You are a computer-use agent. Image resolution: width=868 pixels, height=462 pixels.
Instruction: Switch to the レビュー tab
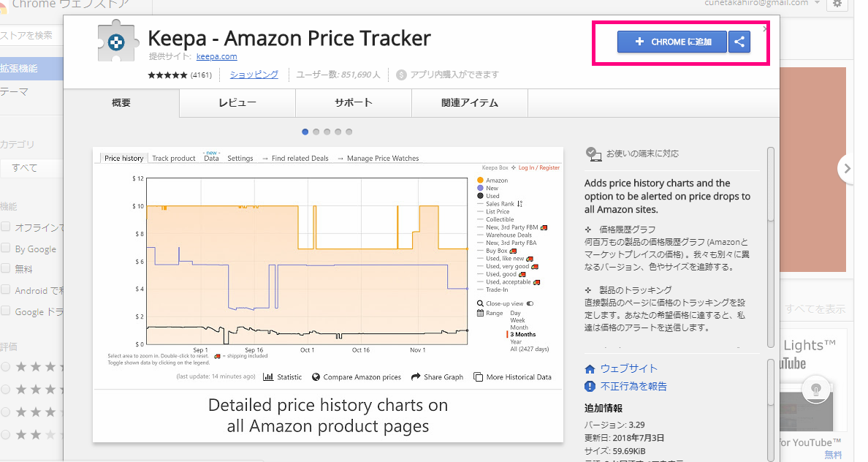pos(237,103)
